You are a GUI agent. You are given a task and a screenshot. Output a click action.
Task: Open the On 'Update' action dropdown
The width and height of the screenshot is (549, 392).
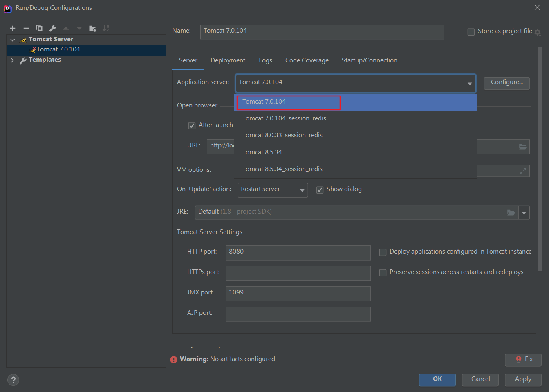(x=273, y=190)
